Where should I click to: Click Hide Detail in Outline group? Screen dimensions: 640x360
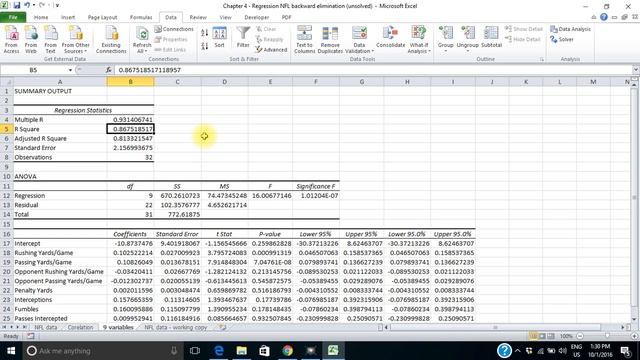(523, 40)
